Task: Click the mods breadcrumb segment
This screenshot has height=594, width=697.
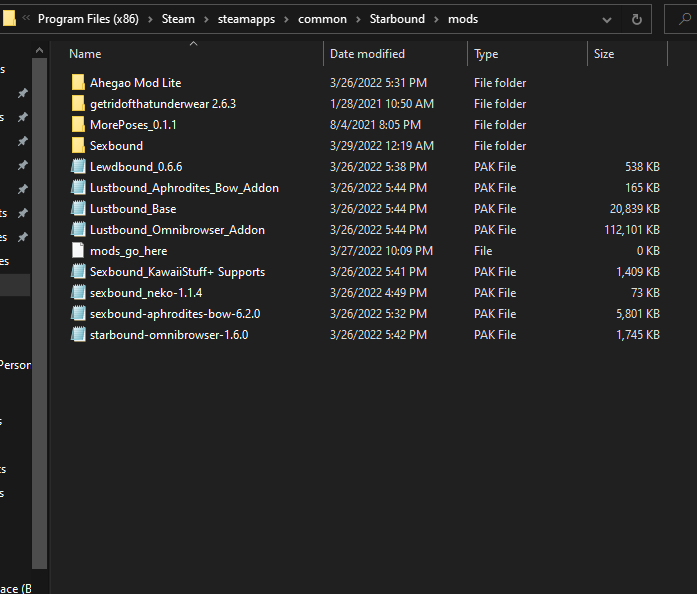Action: [463, 19]
